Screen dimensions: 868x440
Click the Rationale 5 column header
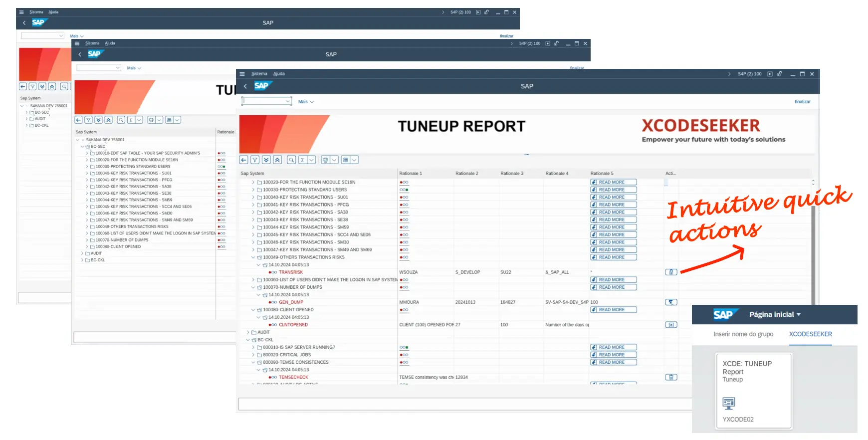[x=602, y=174]
